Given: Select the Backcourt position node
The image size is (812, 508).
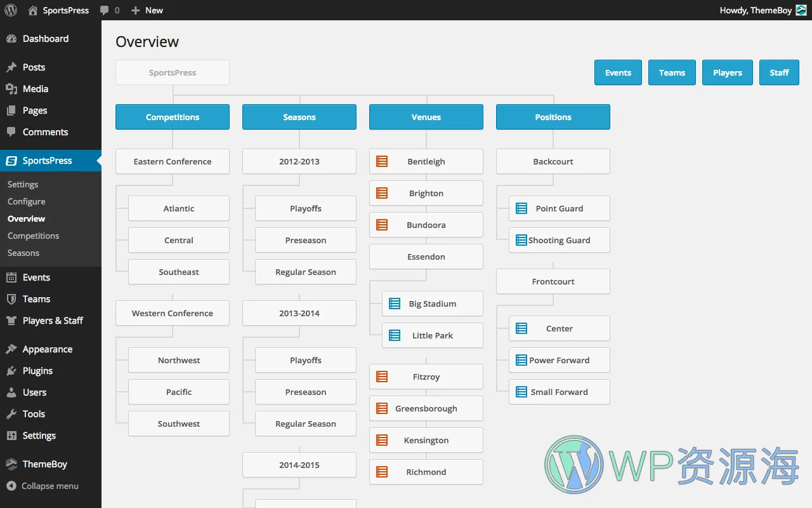Looking at the screenshot, I should pos(553,161).
